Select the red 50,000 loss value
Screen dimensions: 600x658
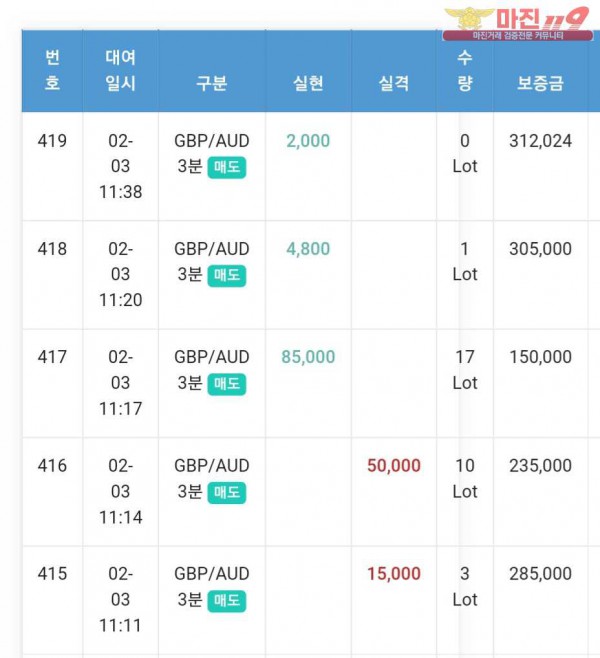pyautogui.click(x=394, y=466)
